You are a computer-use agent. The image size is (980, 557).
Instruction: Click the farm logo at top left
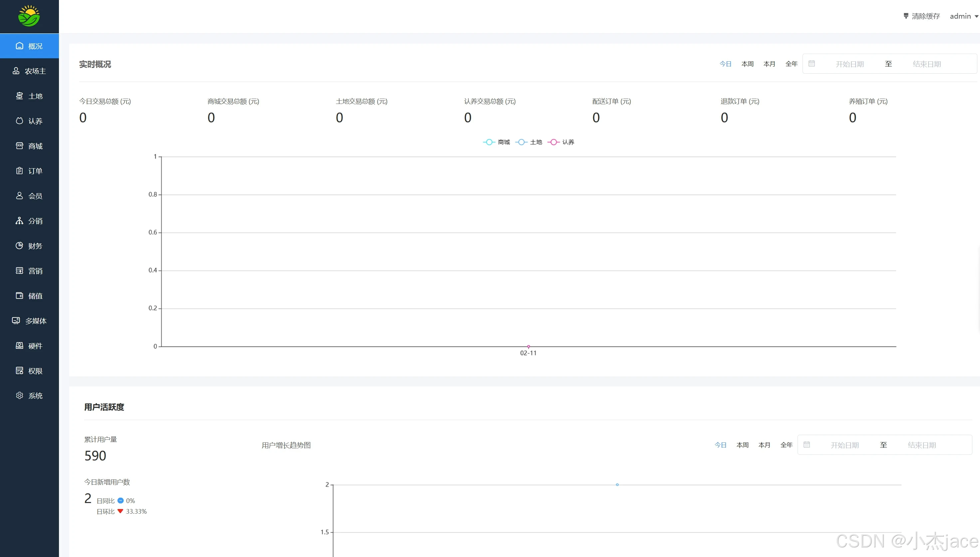click(x=29, y=16)
